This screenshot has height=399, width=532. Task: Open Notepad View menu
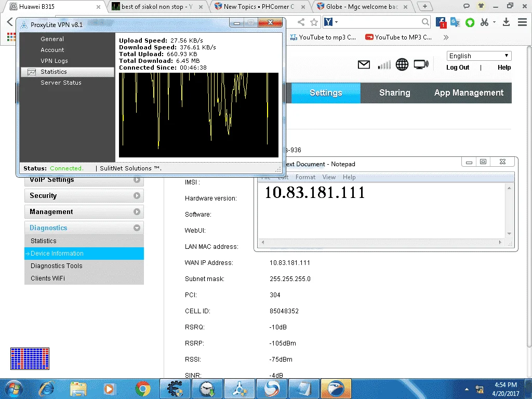[329, 177]
